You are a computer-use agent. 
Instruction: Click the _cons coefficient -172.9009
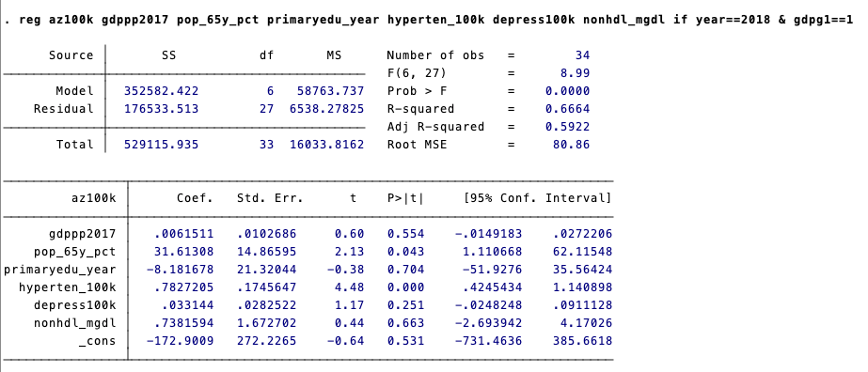180,341
